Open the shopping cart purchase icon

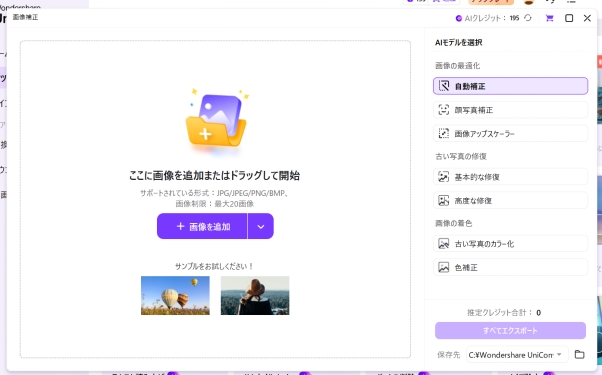[549, 18]
